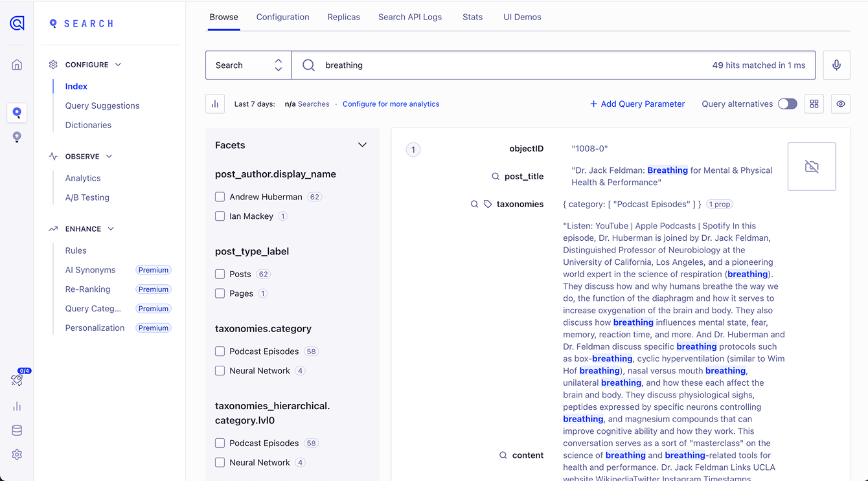Open the database storage icon
The image size is (868, 481).
pos(17,431)
